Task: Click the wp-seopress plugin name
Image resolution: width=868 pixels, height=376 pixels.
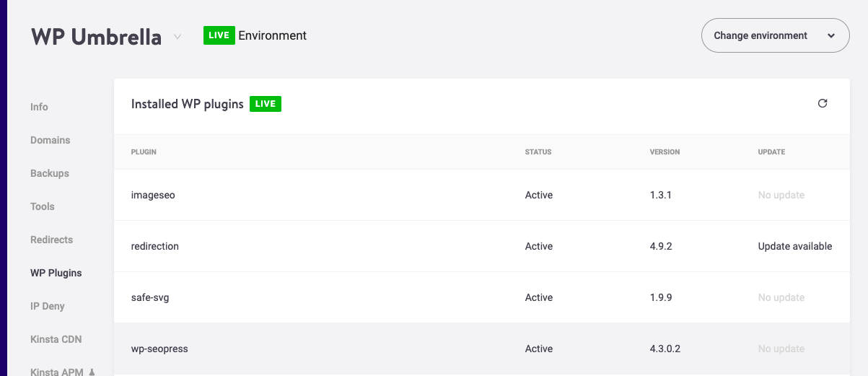Action: (159, 349)
